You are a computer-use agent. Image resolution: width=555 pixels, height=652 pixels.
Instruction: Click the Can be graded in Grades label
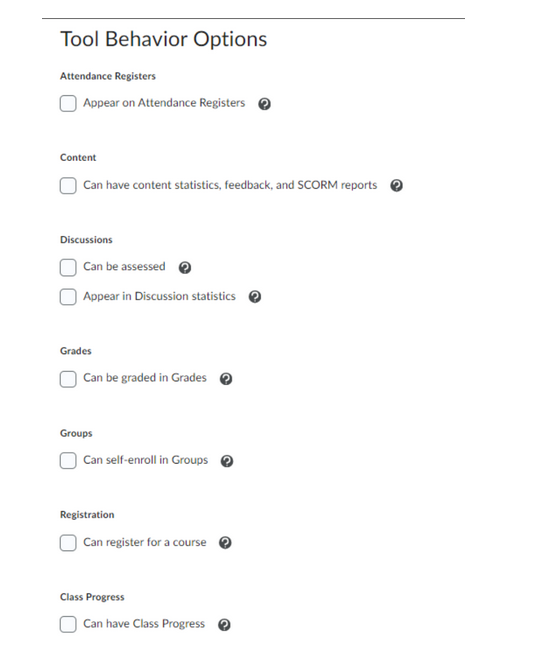point(145,378)
